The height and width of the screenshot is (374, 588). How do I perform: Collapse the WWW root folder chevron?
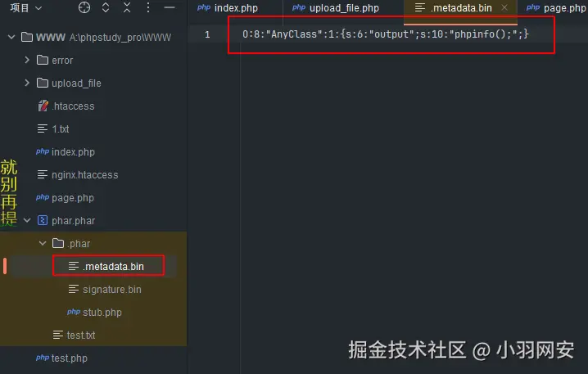pos(11,37)
